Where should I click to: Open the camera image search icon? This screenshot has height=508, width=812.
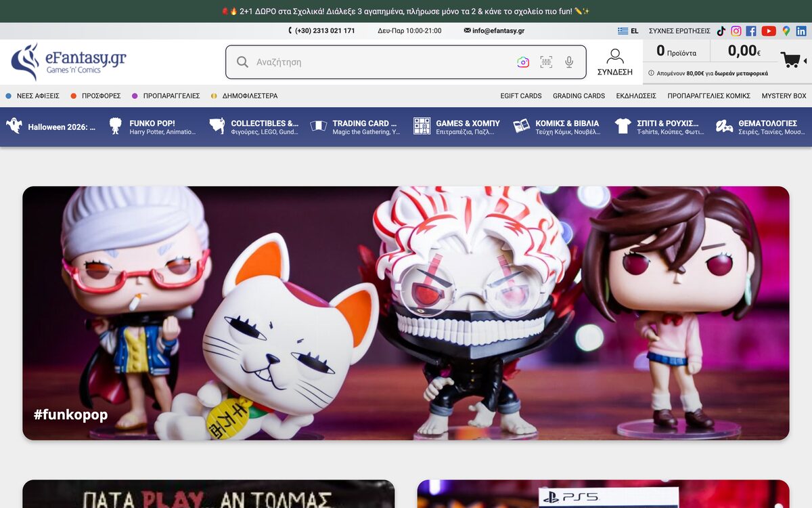point(523,62)
